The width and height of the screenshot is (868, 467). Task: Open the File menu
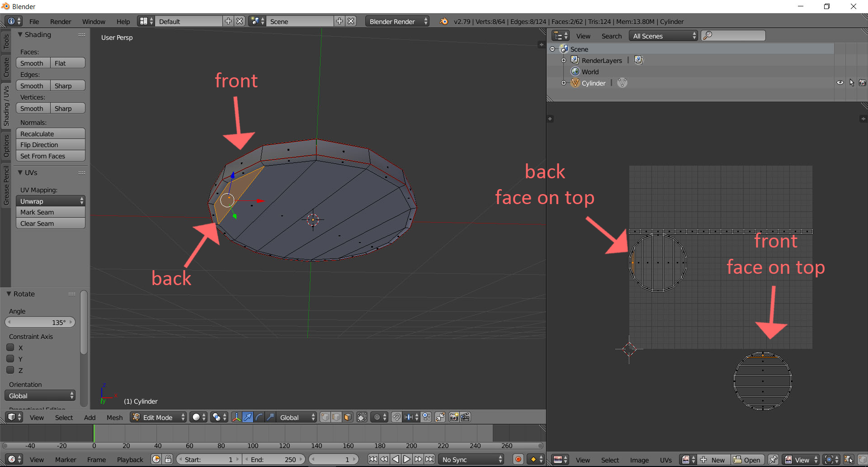click(x=34, y=21)
